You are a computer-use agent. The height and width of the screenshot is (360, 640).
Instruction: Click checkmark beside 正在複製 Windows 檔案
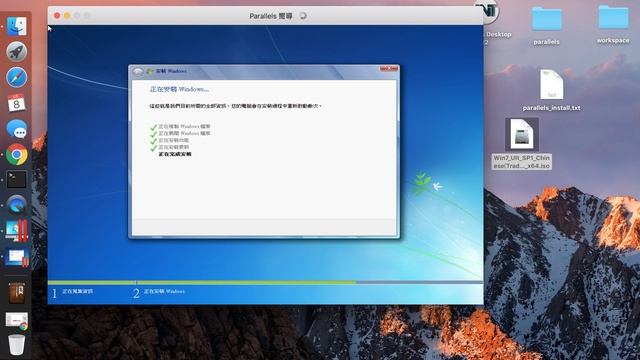tap(153, 127)
